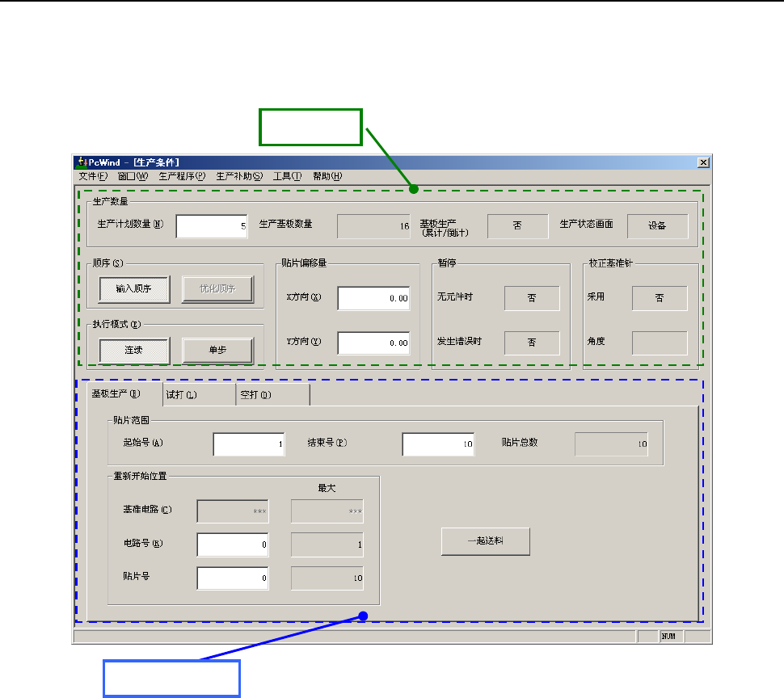Open the 帮助(H) menu
Screen dimensions: 784x698
[327, 176]
